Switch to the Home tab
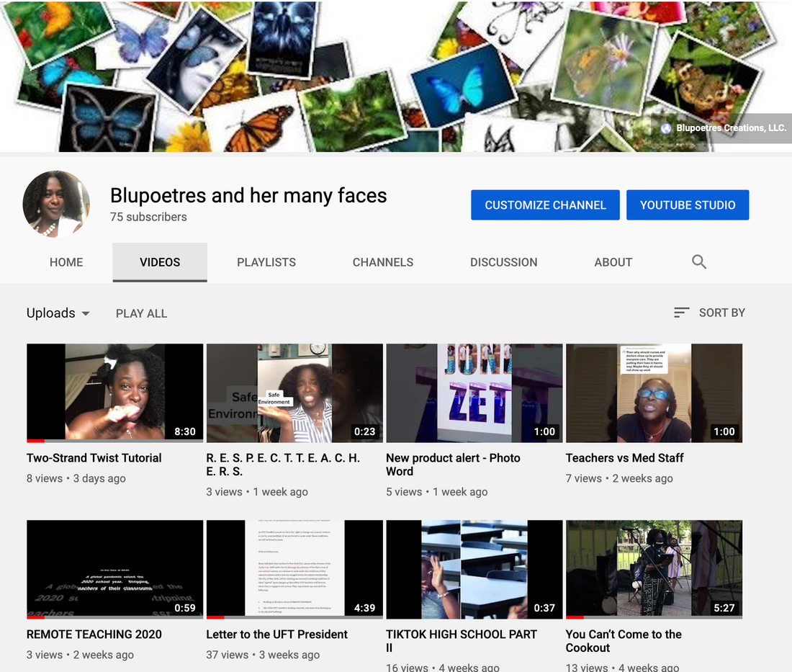792x672 pixels. pyautogui.click(x=66, y=262)
